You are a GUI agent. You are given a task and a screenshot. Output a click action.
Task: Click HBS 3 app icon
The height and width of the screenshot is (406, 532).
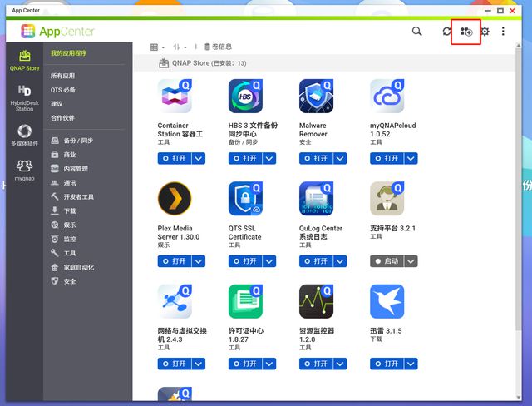[245, 96]
